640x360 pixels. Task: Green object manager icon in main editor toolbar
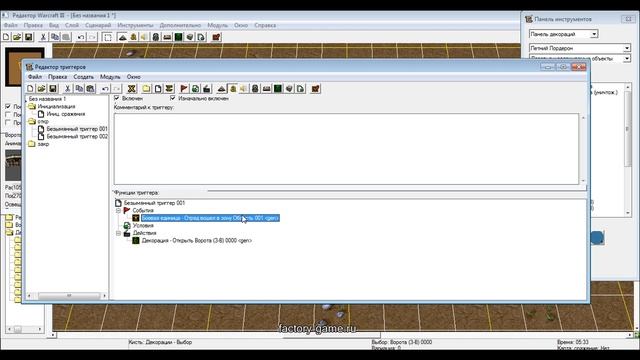pos(178,37)
